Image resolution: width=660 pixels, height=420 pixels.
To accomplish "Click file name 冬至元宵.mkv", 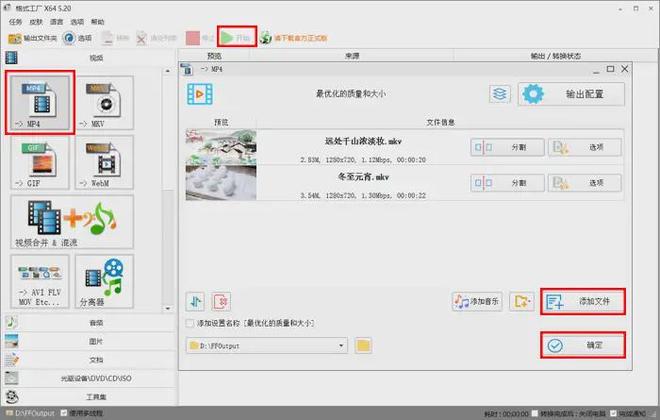I will pyautogui.click(x=363, y=177).
